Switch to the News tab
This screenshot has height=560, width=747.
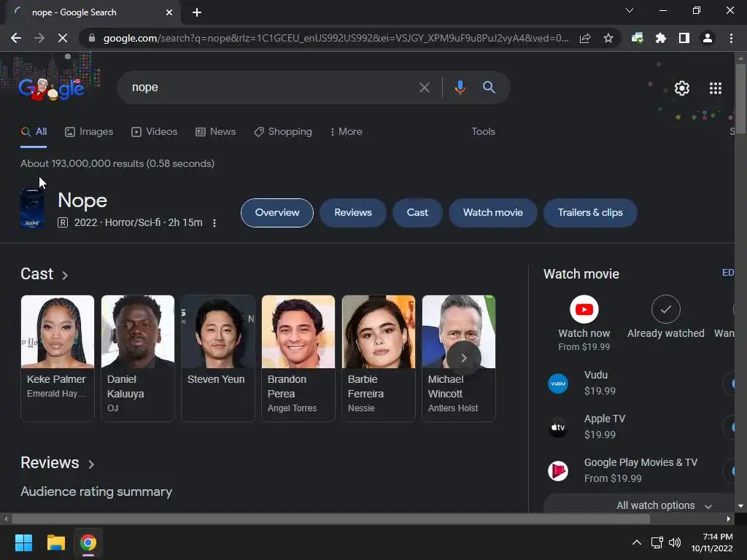tap(216, 131)
